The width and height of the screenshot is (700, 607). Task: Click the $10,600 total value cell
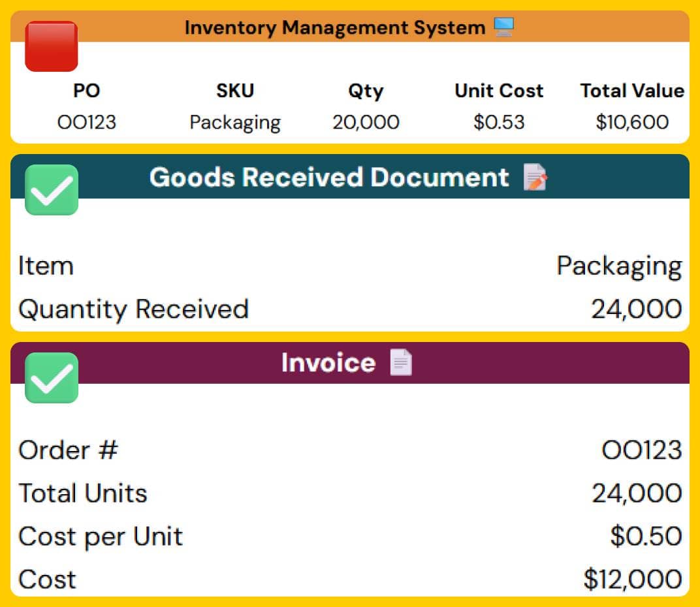coord(632,122)
